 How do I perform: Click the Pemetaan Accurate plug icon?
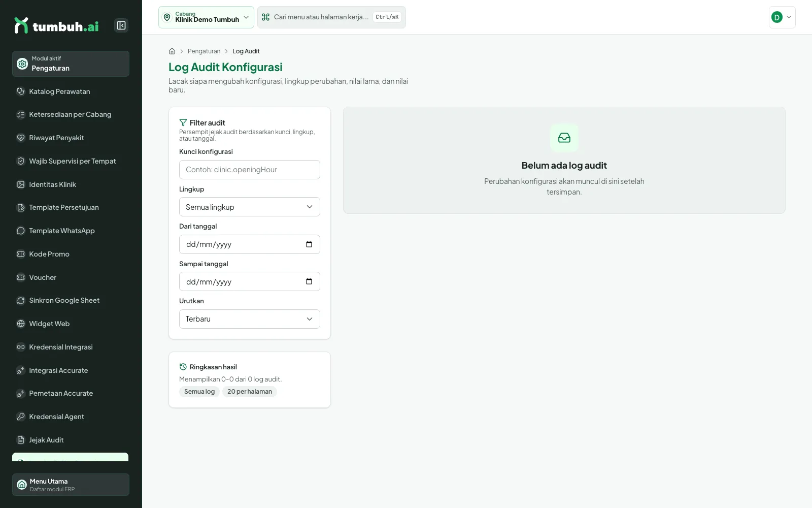tap(21, 394)
